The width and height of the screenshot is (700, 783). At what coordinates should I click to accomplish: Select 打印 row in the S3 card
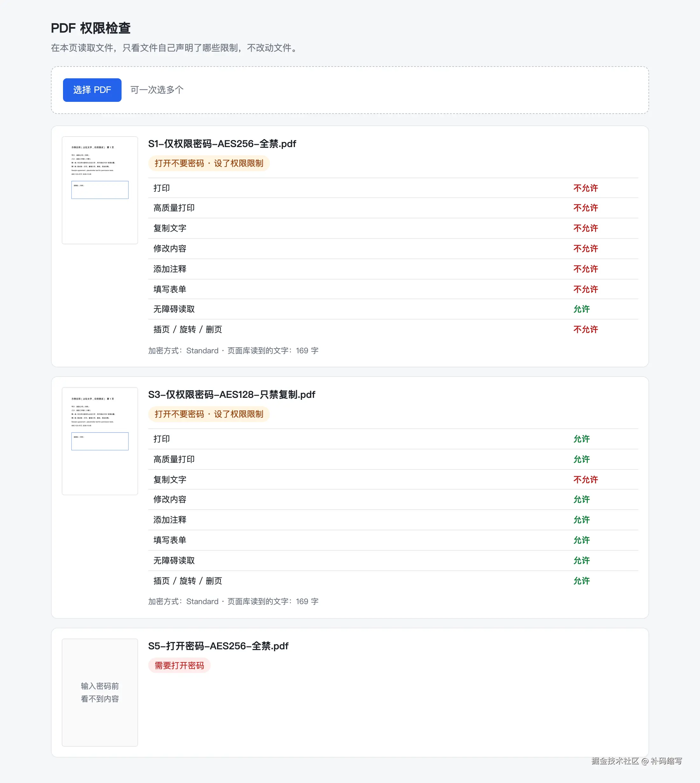pyautogui.click(x=393, y=439)
